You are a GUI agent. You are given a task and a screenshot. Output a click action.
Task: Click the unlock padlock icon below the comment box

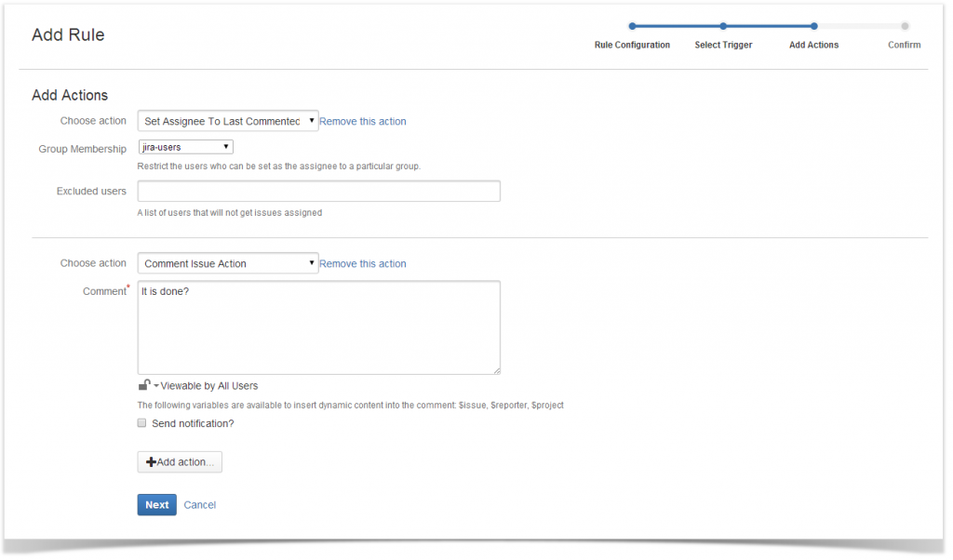click(144, 384)
